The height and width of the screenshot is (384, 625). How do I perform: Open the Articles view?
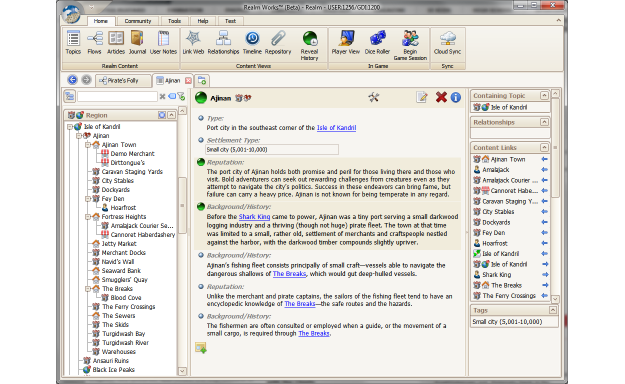pos(116,42)
